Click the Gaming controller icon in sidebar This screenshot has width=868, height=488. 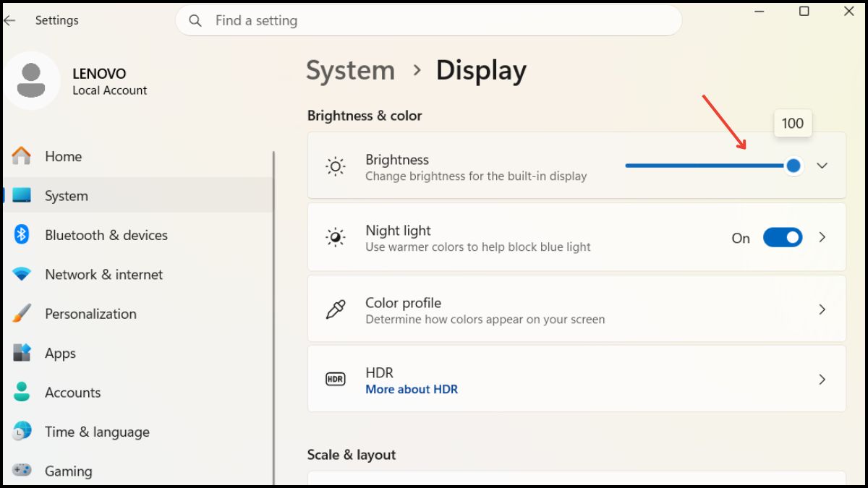pos(22,471)
